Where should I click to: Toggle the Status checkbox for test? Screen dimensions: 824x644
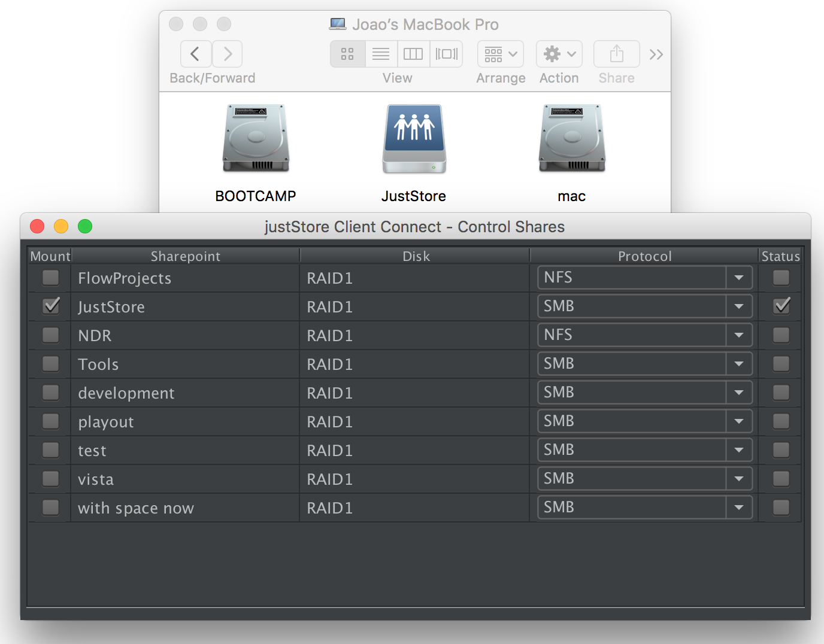tap(781, 450)
